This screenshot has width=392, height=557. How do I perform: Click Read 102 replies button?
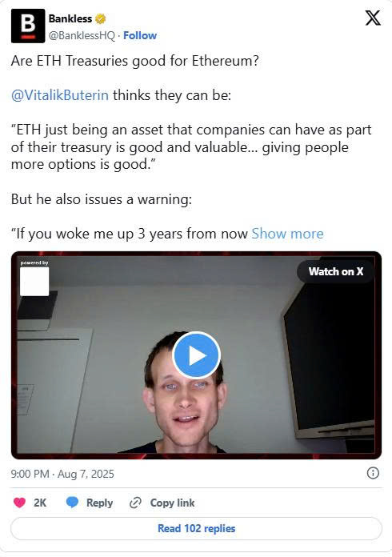pos(196,528)
